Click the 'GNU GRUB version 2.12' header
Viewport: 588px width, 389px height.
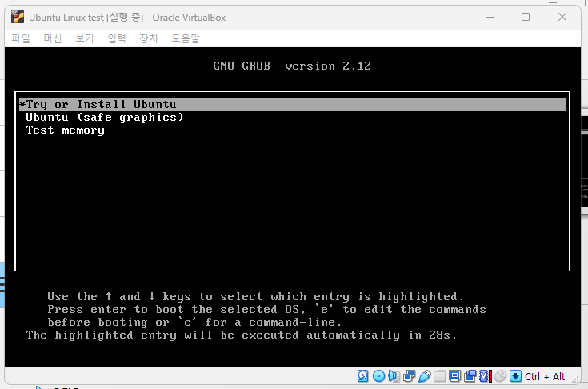point(292,66)
